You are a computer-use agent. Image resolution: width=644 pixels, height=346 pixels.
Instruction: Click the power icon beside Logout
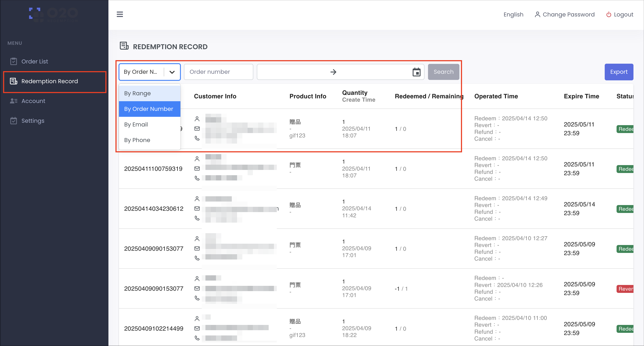(x=608, y=14)
